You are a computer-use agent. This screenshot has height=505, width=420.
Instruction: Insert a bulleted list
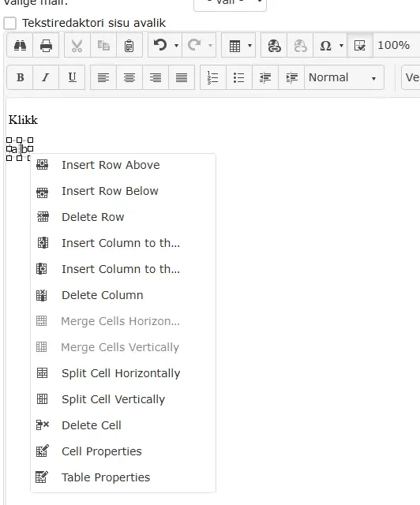coord(239,77)
